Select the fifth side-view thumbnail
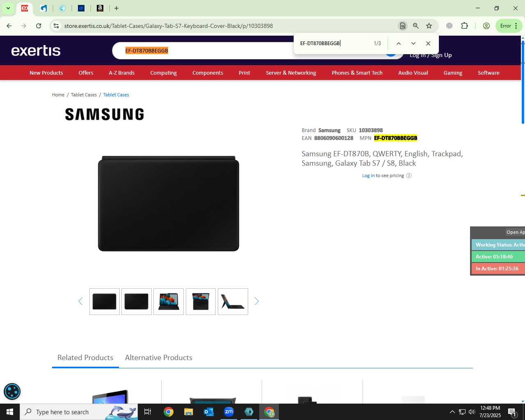The height and width of the screenshot is (420, 525). [x=233, y=302]
